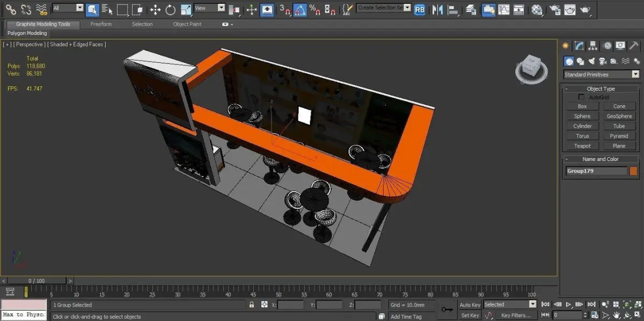Toggle the 3D Snaps button
The image size is (644, 321).
coord(285,9)
